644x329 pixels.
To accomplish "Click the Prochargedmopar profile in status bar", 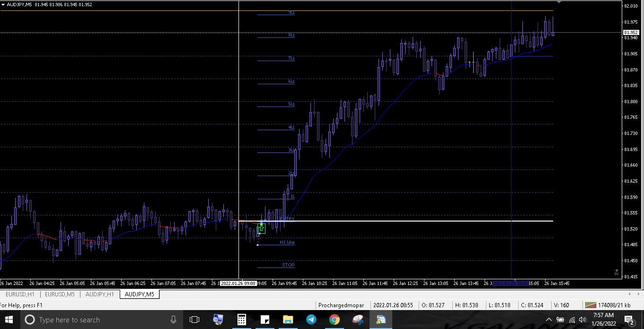I will pyautogui.click(x=341, y=305).
